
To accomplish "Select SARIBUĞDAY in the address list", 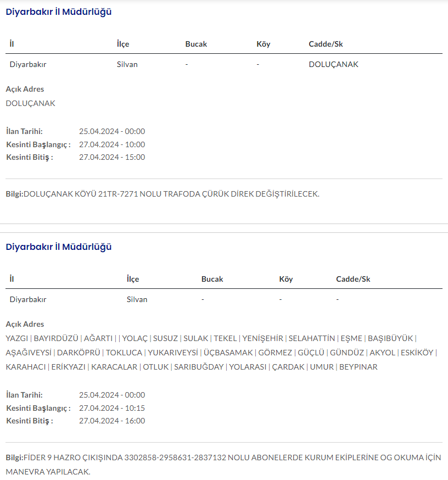I will click(199, 367).
